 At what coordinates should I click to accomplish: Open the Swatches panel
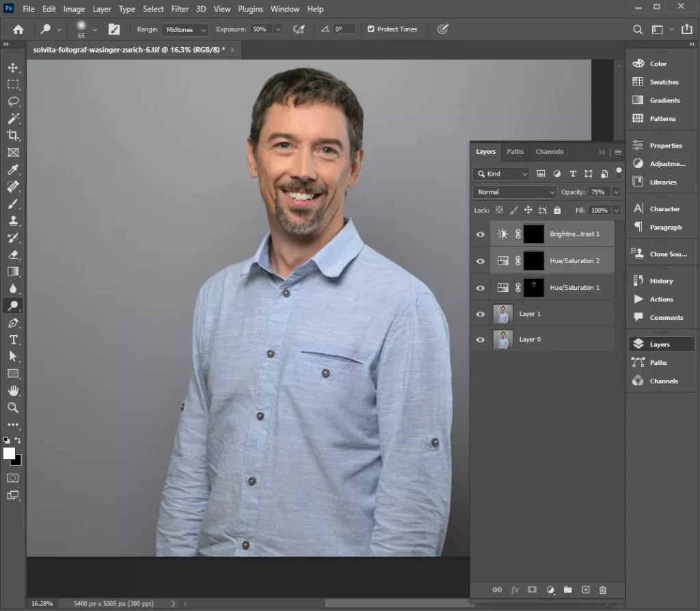coord(664,82)
